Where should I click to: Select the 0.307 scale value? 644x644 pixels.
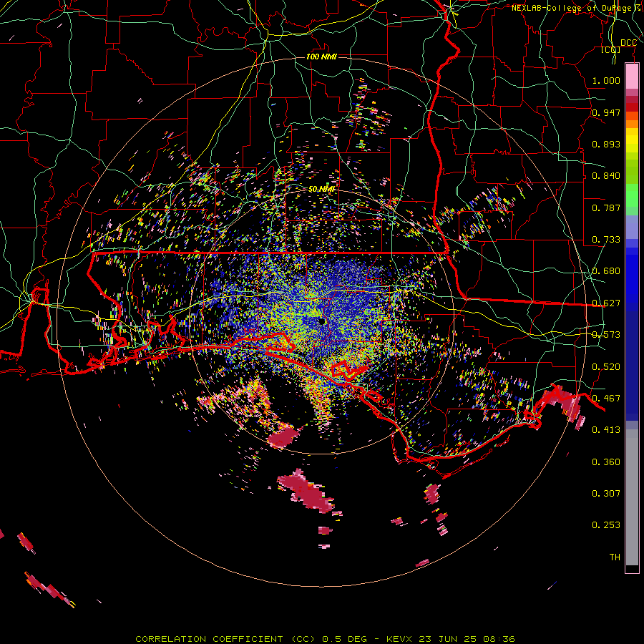[x=606, y=494]
